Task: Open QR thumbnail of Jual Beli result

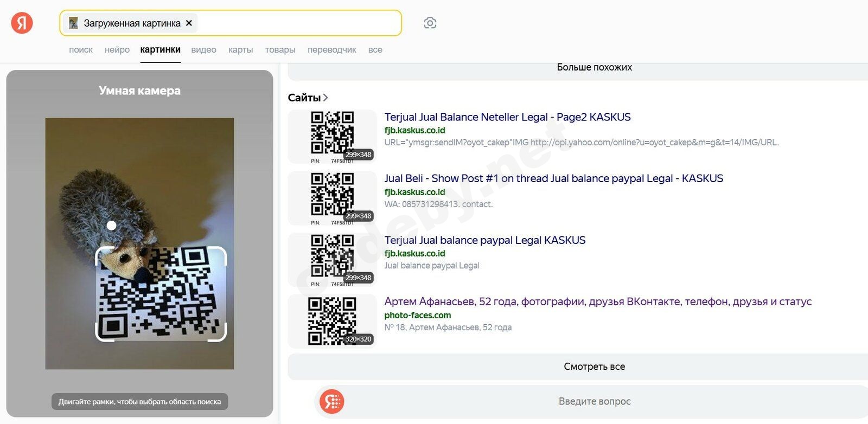Action: click(x=332, y=198)
